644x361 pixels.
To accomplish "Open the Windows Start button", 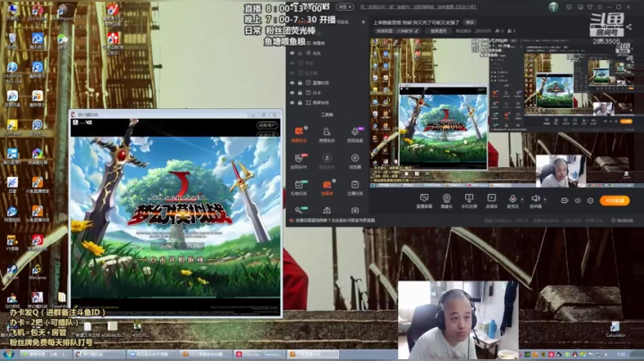I will (x=9, y=354).
